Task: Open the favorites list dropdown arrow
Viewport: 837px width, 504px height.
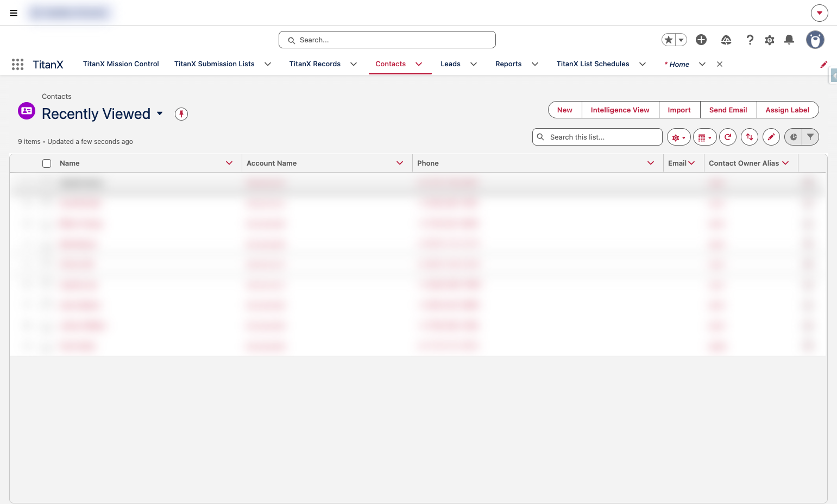Action: pyautogui.click(x=681, y=40)
